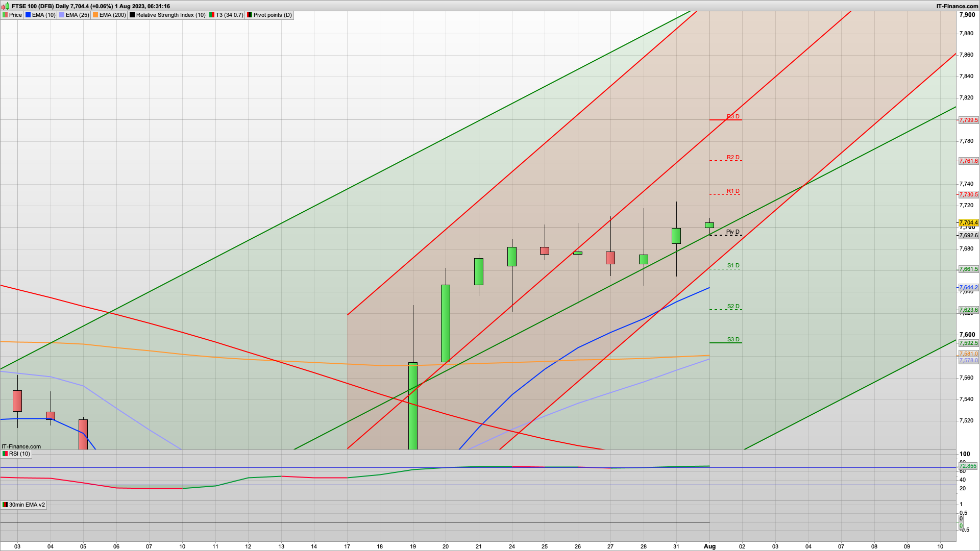Image resolution: width=980 pixels, height=551 pixels.
Task: Click the green candle above date 31
Action: click(676, 236)
